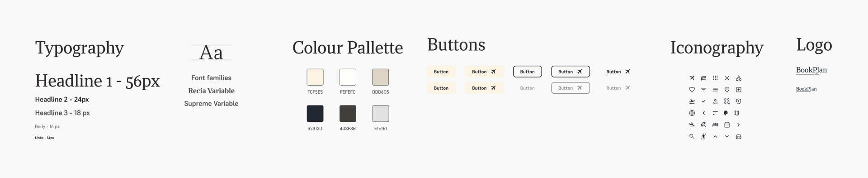Select the DDD6C5 beige colour swatch
This screenshot has width=868, height=178.
(x=380, y=77)
